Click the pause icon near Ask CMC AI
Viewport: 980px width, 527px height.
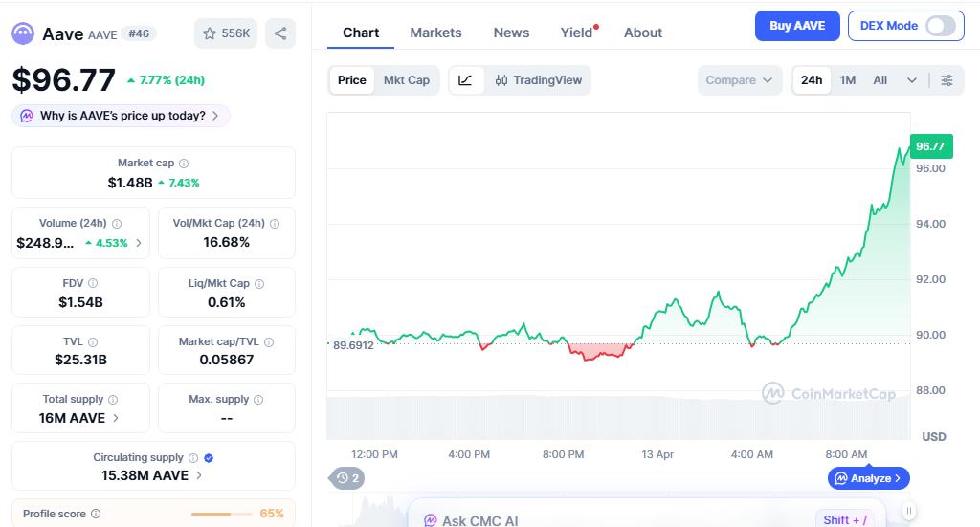(909, 511)
